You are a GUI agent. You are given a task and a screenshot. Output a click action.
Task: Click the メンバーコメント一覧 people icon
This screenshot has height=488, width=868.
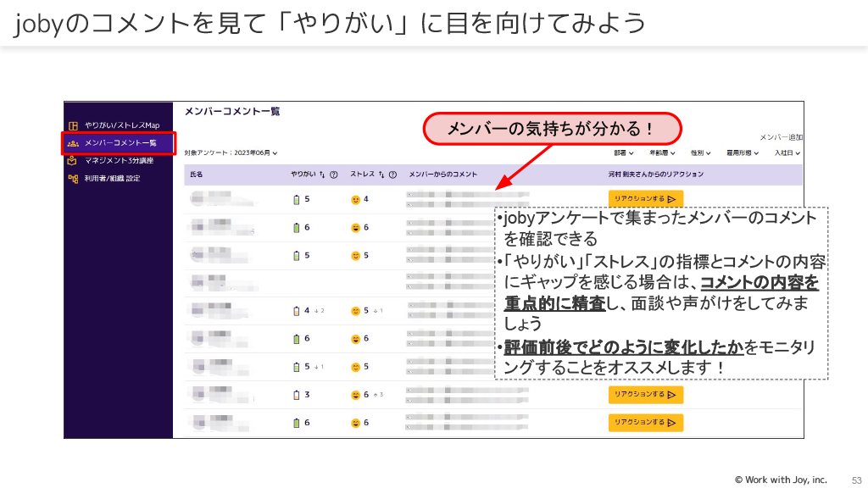click(74, 143)
